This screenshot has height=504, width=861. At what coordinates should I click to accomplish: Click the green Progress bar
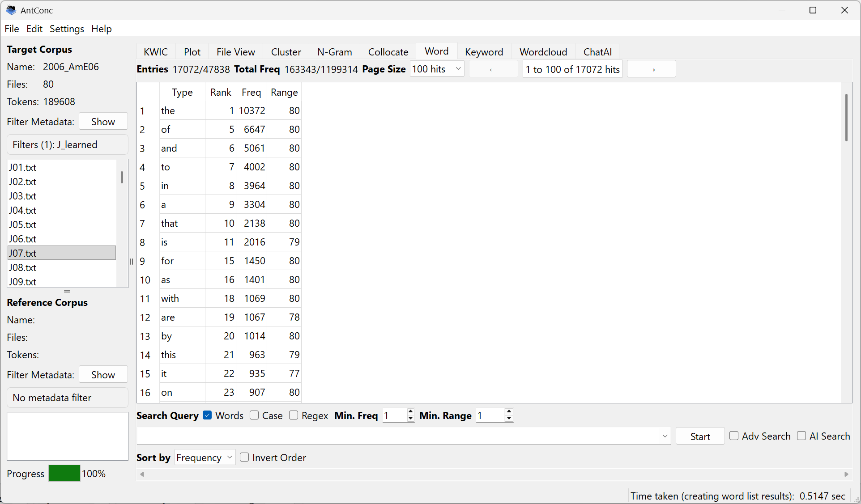pos(64,474)
